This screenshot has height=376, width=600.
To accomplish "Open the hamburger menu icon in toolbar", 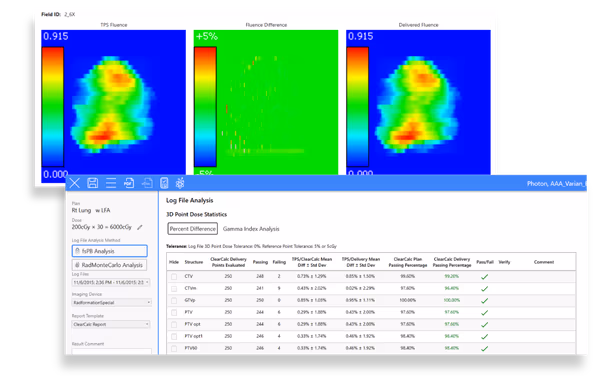I will click(111, 183).
